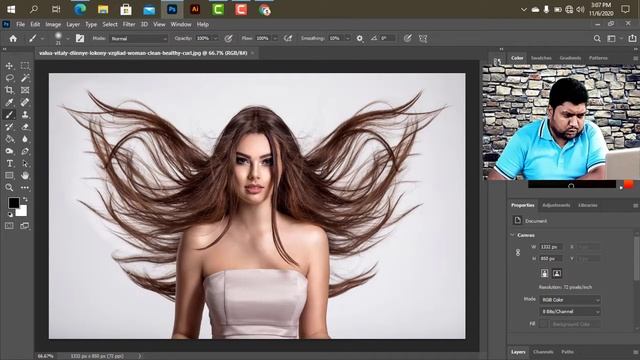
Task: Open the Search icon in options bar
Action: pyautogui.click(x=597, y=38)
